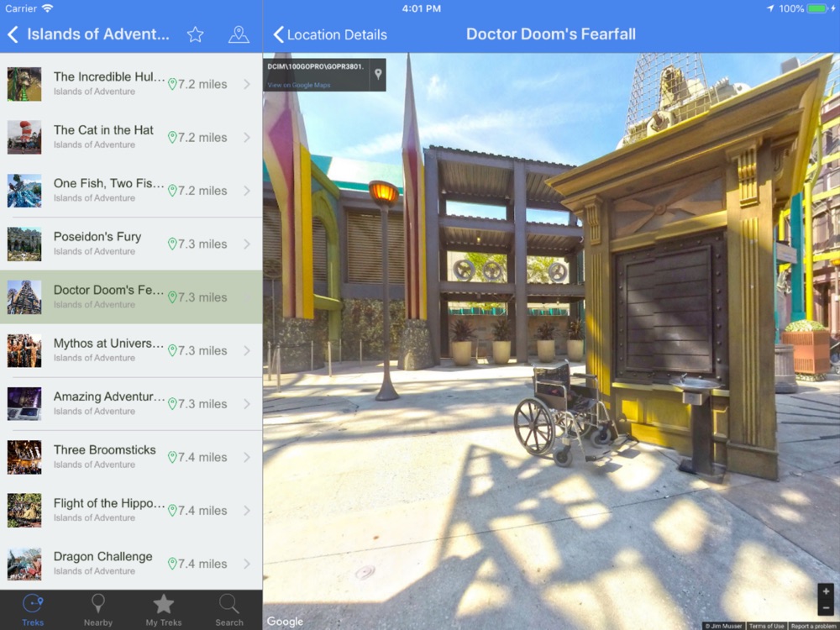
Task: Click Cat in the Hat 7.2 miles
Action: tap(202, 138)
